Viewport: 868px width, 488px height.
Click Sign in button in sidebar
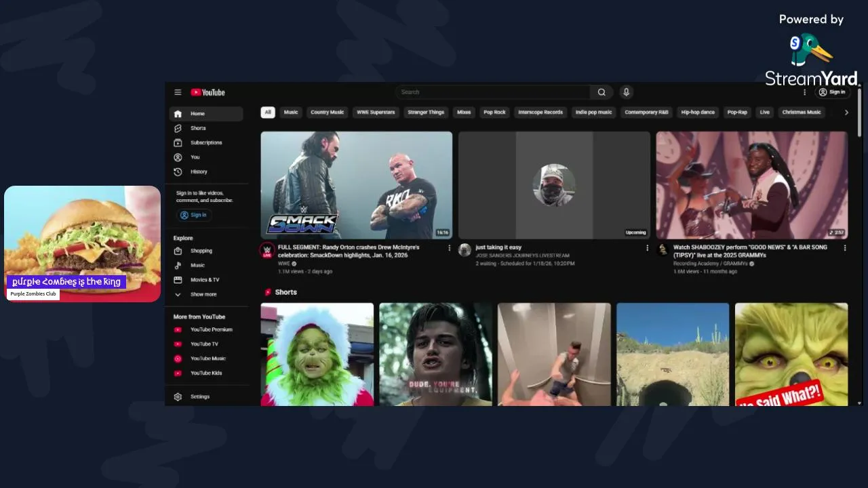pos(193,215)
